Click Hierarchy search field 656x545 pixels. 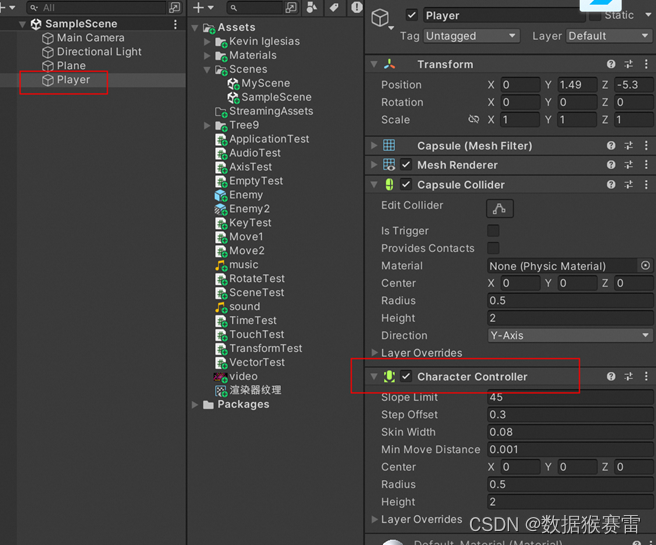pyautogui.click(x=96, y=8)
